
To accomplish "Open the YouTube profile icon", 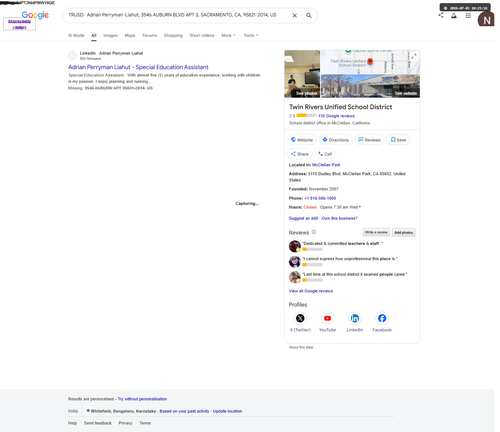I will tap(327, 318).
